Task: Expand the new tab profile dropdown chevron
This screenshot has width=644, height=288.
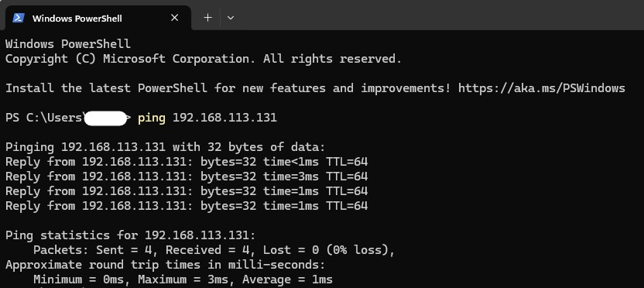Action: coord(231,18)
